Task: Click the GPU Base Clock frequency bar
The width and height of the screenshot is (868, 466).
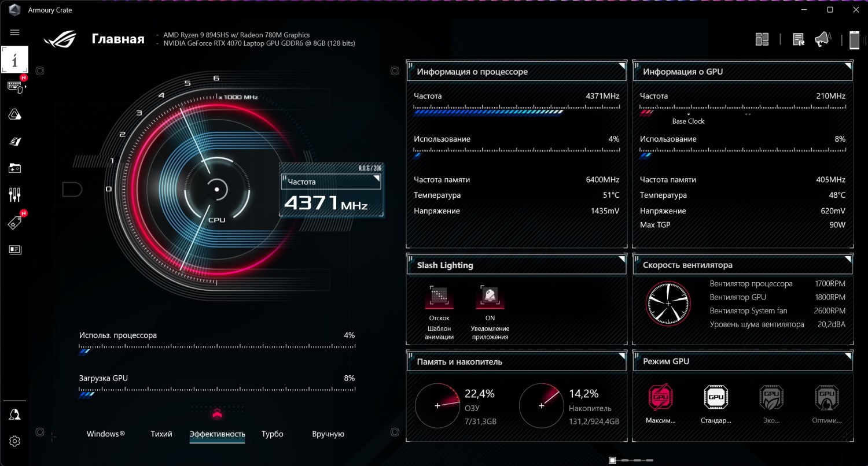Action: [x=742, y=111]
